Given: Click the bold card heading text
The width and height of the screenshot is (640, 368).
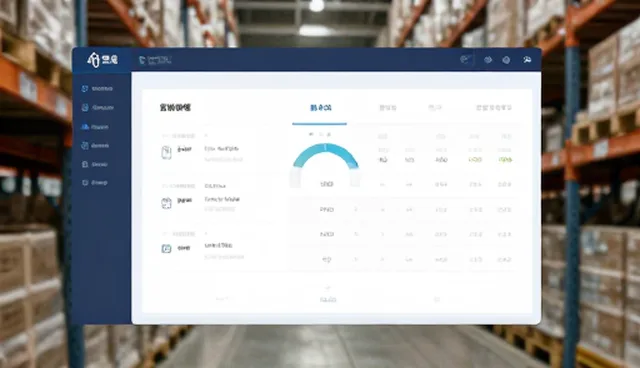Looking at the screenshot, I should [175, 108].
